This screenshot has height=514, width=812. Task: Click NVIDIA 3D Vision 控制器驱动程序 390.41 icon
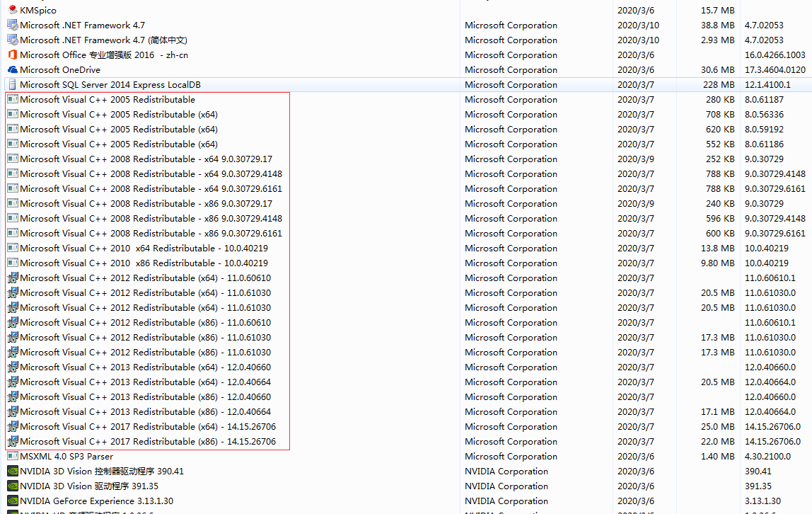(x=13, y=471)
